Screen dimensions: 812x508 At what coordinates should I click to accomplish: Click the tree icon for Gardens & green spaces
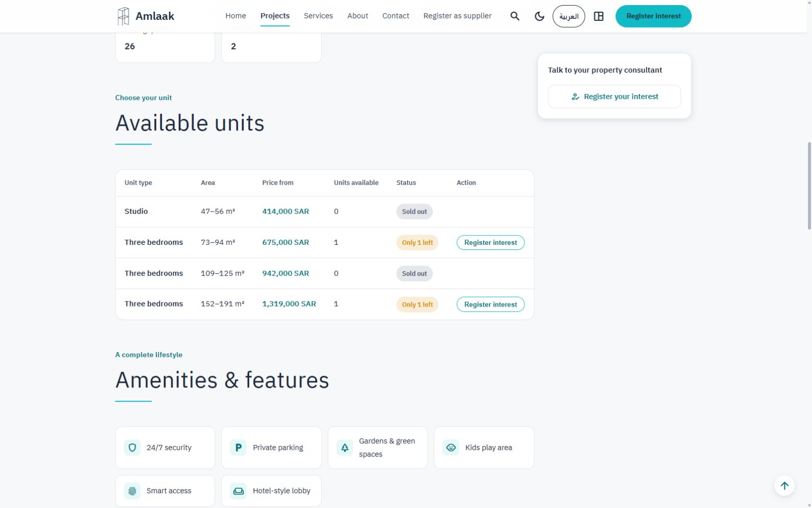(345, 448)
